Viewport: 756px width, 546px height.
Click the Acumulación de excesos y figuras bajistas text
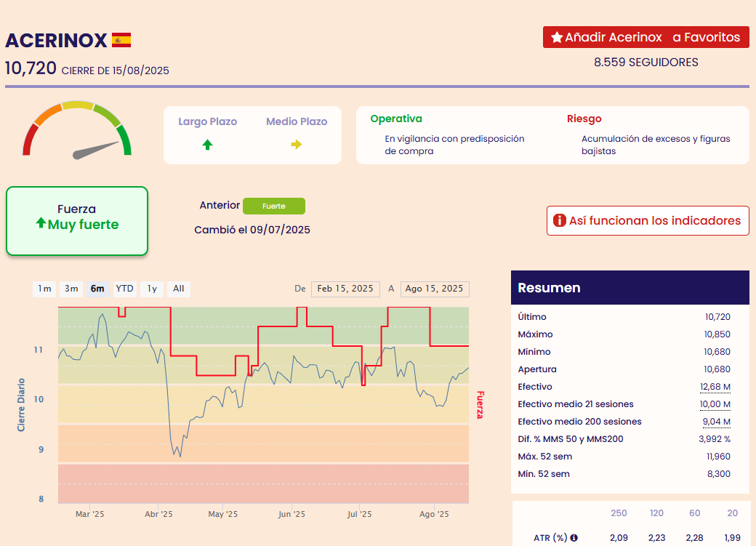[x=656, y=145]
